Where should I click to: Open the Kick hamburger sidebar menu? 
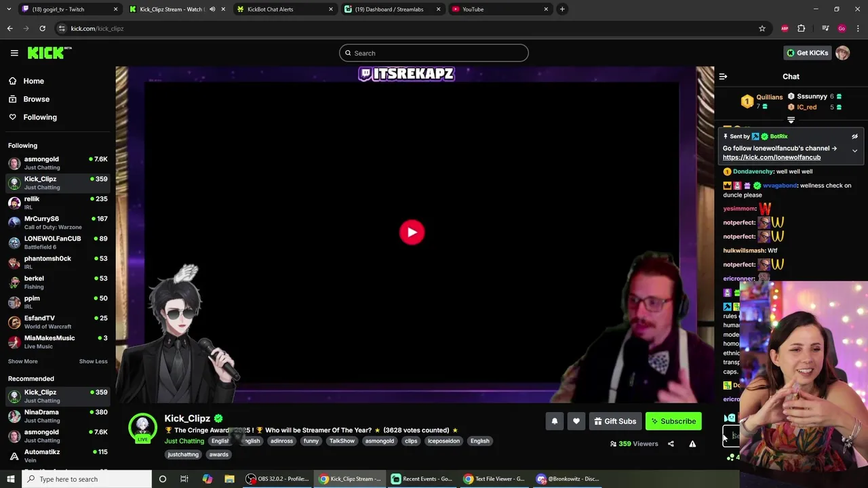tap(14, 53)
